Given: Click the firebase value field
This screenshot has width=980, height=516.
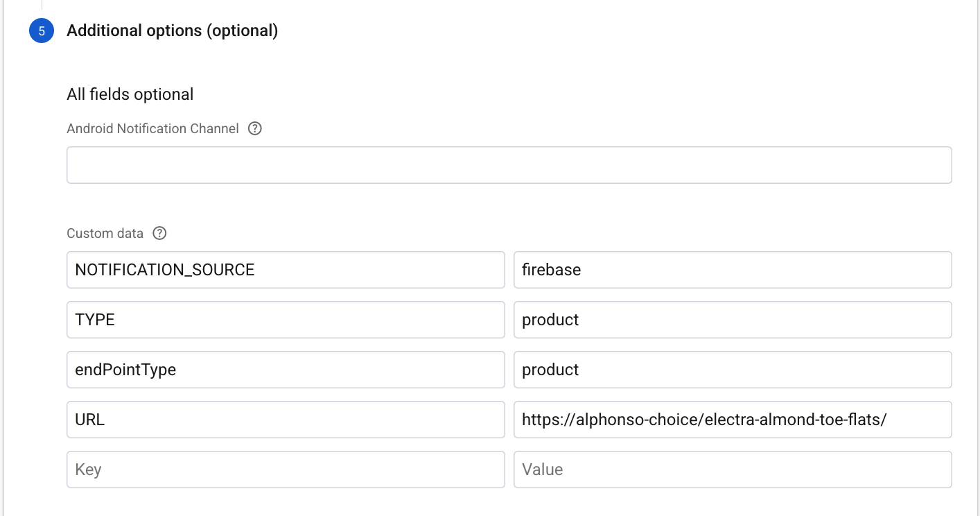Looking at the screenshot, I should [732, 270].
